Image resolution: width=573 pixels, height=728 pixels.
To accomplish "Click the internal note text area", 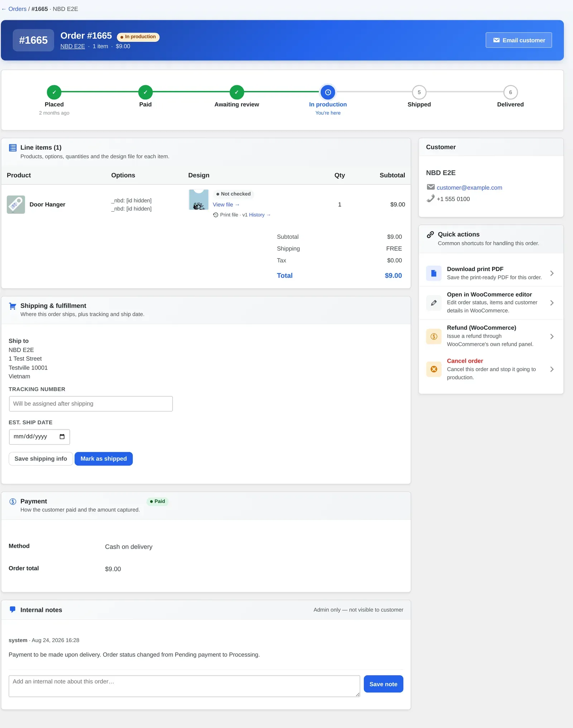I will click(x=184, y=686).
